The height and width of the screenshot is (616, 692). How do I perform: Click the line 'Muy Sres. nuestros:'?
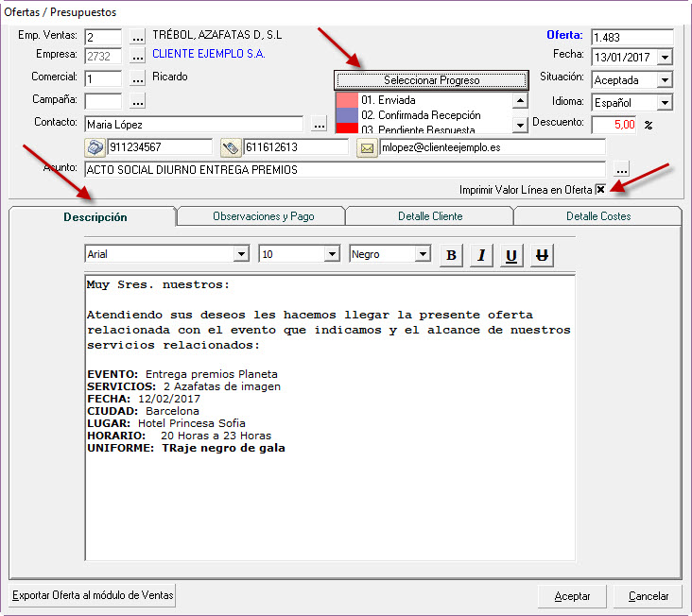click(158, 284)
